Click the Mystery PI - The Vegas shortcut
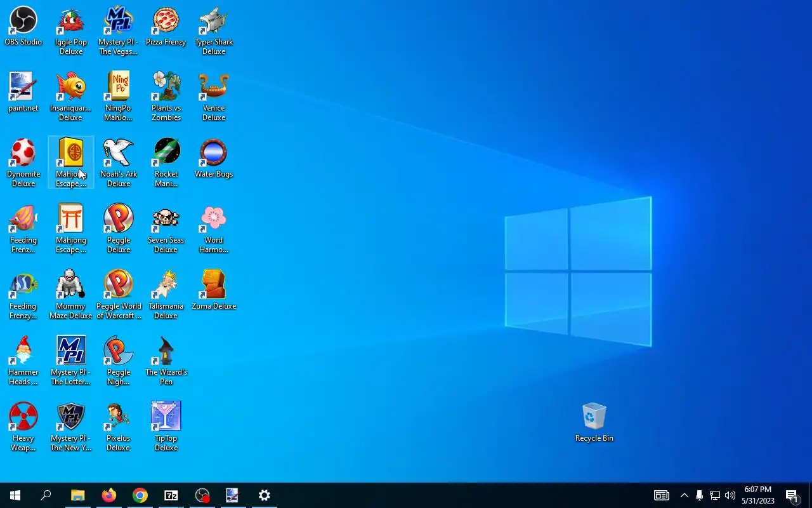Image resolution: width=812 pixels, height=508 pixels. click(119, 31)
